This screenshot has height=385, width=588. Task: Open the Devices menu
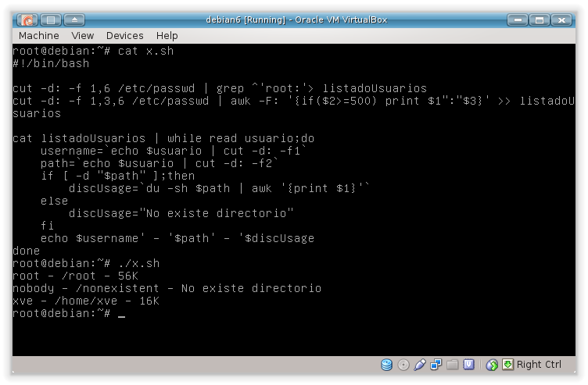(x=124, y=35)
